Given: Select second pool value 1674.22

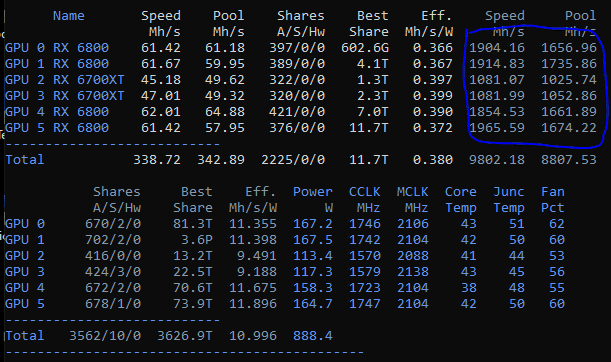Looking at the screenshot, I should pos(569,128).
